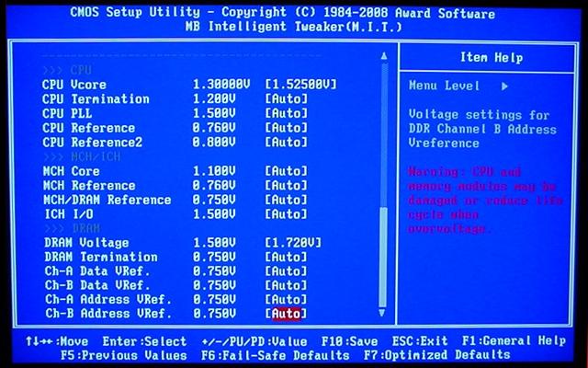
Task: Click the pink overvoltage warning text
Action: 484,201
